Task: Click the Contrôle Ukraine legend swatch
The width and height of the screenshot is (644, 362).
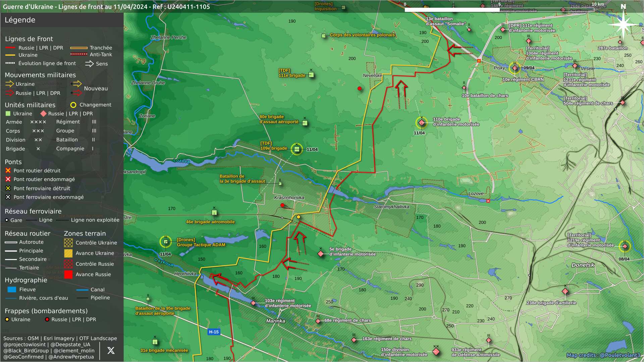Action: point(68,243)
